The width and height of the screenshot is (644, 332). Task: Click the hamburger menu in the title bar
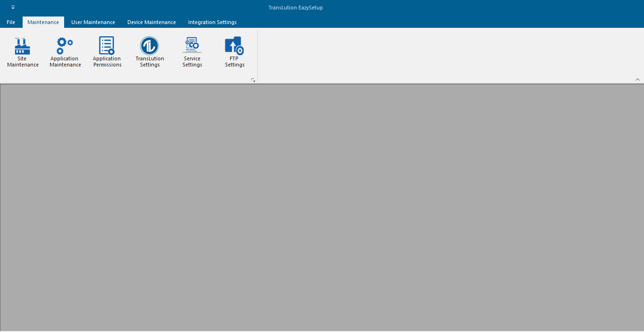[13, 7]
